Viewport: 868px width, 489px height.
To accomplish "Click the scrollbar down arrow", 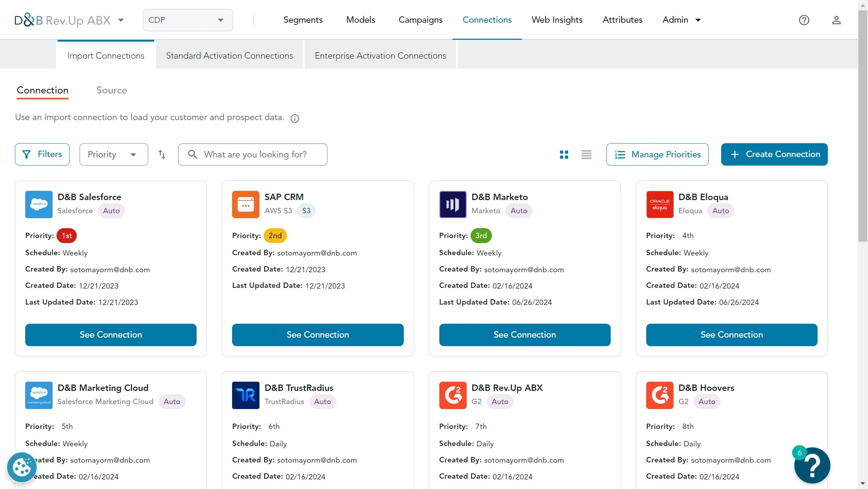I will click(863, 483).
